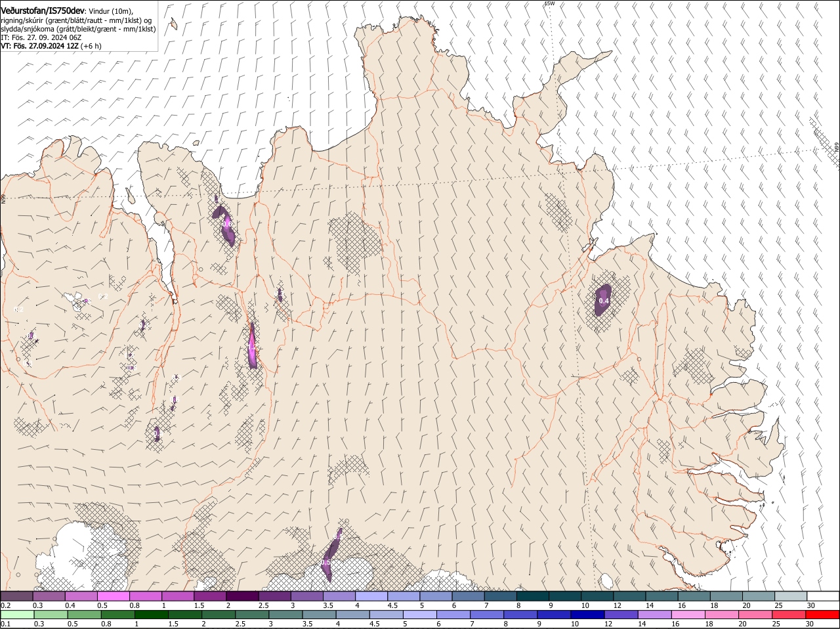Image resolution: width=840 pixels, height=629 pixels.
Task: Click the 'IT: Fös. 27. 09. 2024 06Z' line
Action: coord(41,37)
